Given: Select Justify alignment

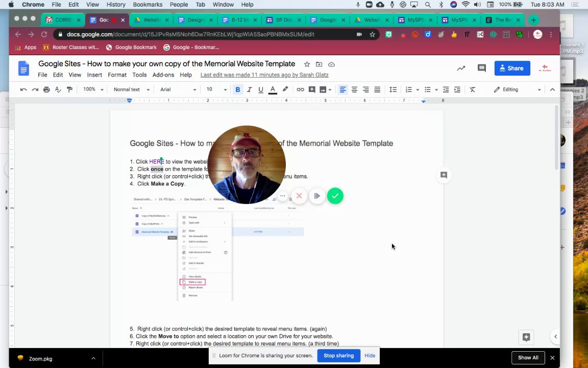Looking at the screenshot, I should tap(377, 89).
